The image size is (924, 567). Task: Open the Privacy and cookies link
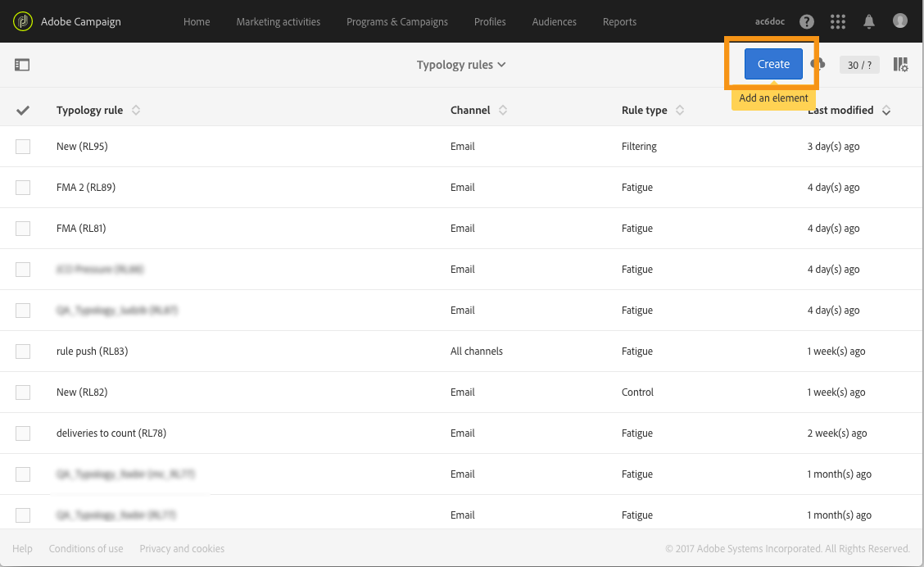pos(182,549)
